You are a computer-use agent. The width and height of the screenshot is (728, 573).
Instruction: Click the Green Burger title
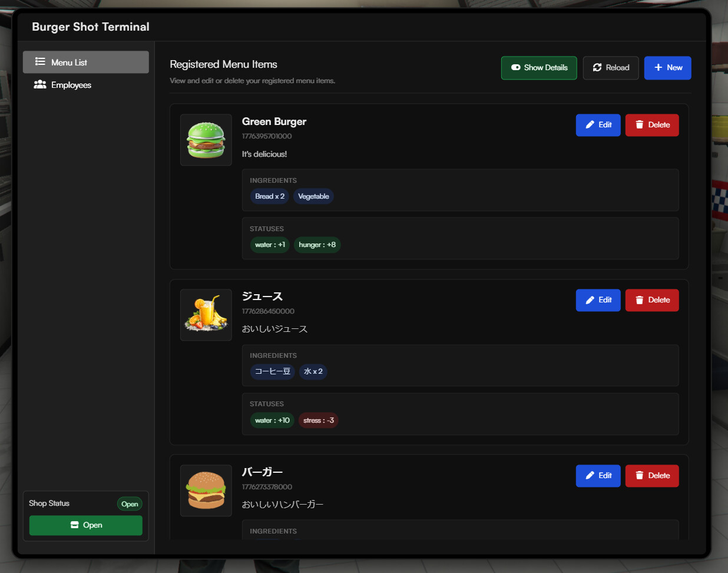tap(274, 121)
